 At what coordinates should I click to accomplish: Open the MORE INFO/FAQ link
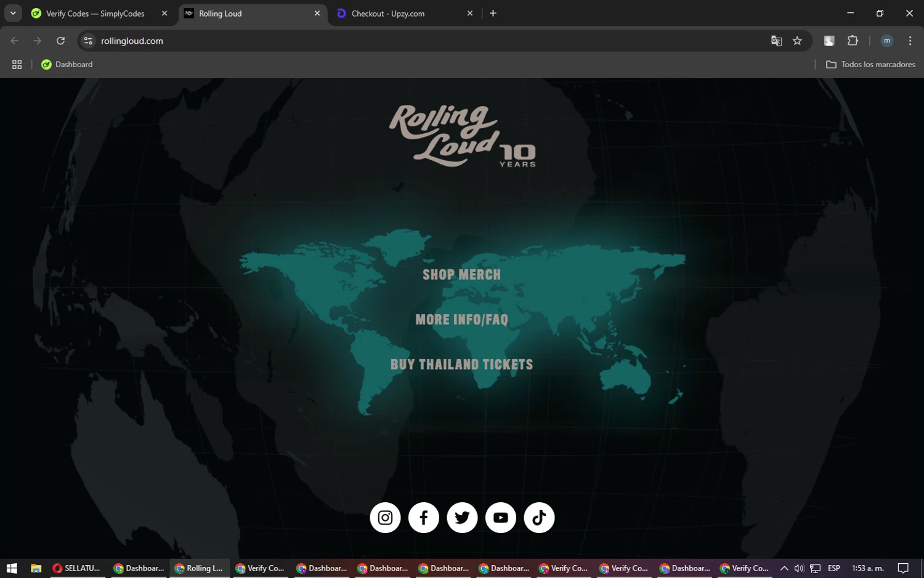(x=462, y=320)
